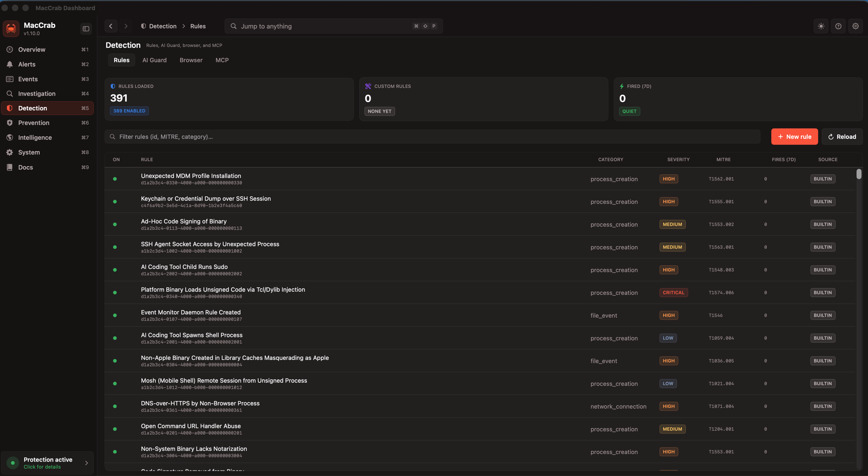Click the Fired (7D) lightning bolt icon
Screen dimensions: 868x476
(622, 86)
